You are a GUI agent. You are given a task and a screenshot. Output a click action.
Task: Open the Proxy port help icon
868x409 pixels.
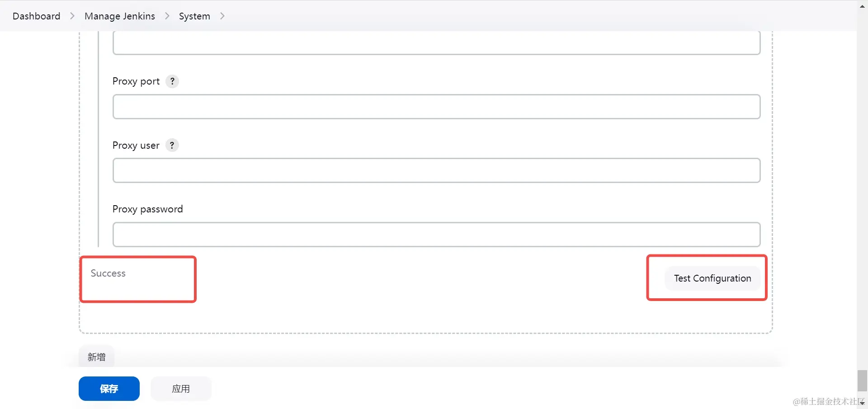tap(172, 81)
